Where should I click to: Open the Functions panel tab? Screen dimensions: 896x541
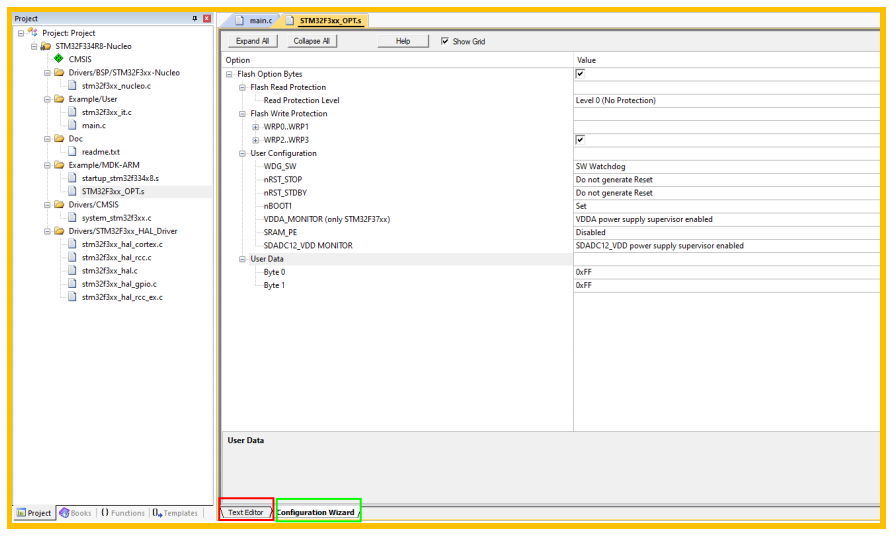click(123, 512)
